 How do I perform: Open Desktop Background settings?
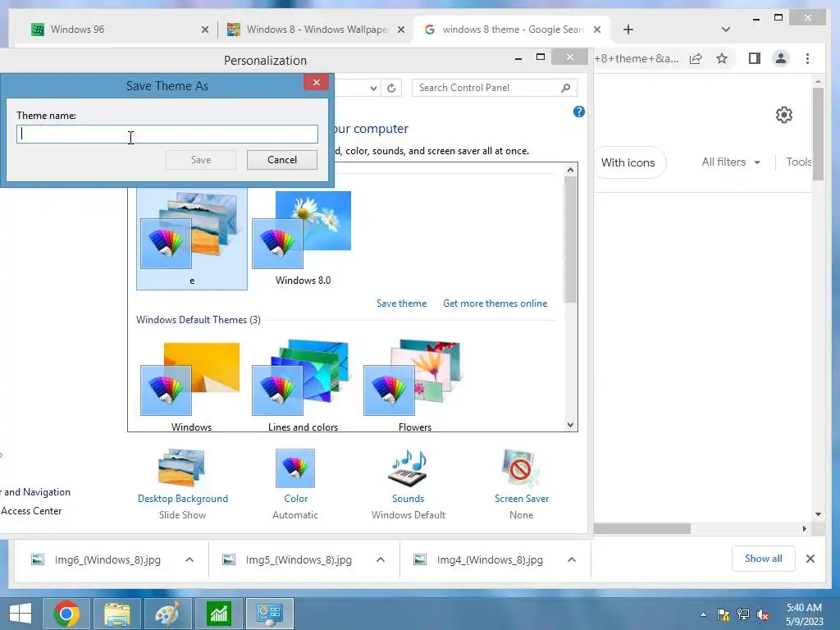[x=182, y=484]
